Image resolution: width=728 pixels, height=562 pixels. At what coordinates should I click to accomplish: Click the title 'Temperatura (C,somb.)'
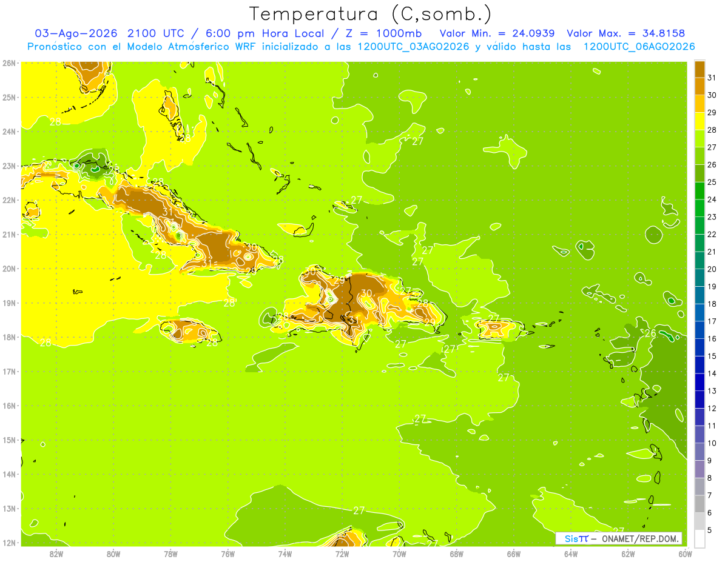tap(371, 15)
